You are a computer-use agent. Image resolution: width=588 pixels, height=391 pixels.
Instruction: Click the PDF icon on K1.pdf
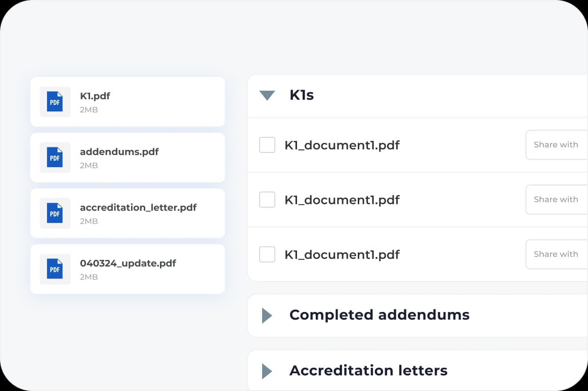coord(55,102)
